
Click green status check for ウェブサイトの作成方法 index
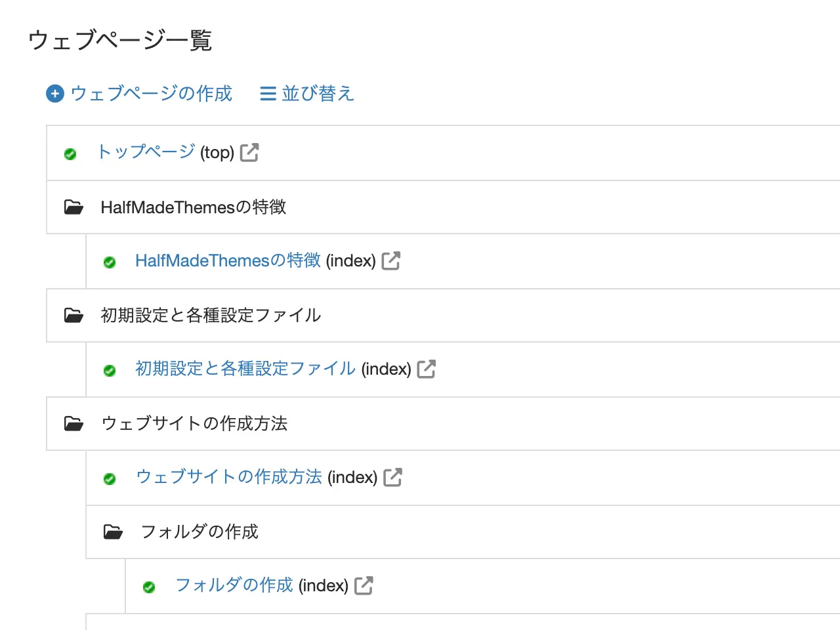(110, 479)
